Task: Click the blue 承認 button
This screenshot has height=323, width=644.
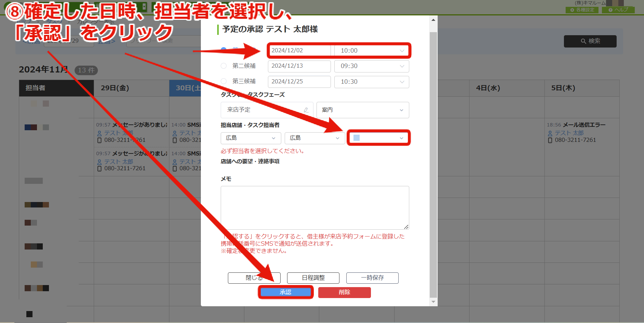Action: (285, 292)
